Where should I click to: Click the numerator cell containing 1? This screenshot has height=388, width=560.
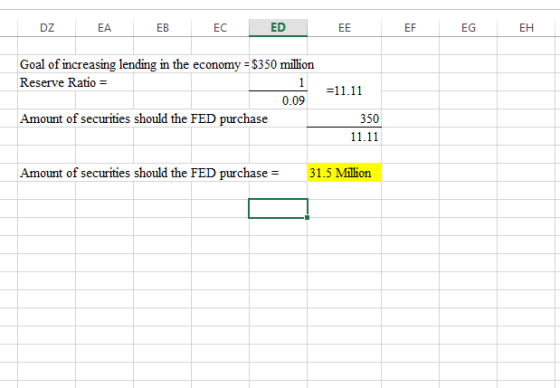[278, 82]
